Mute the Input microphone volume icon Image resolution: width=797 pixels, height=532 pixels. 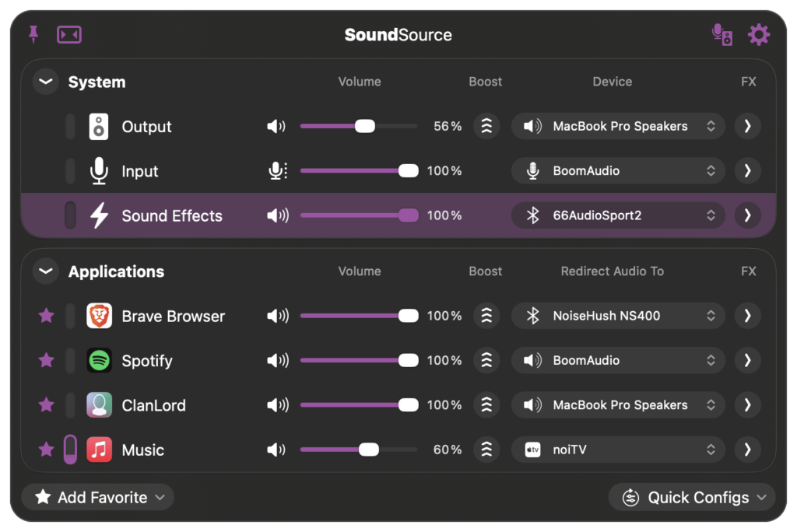point(277,171)
